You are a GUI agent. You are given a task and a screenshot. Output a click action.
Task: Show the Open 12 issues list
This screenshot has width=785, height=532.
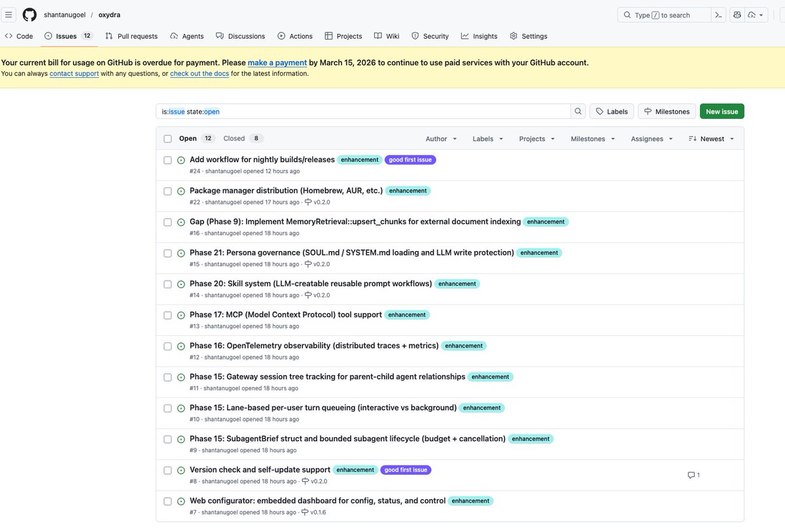click(196, 139)
